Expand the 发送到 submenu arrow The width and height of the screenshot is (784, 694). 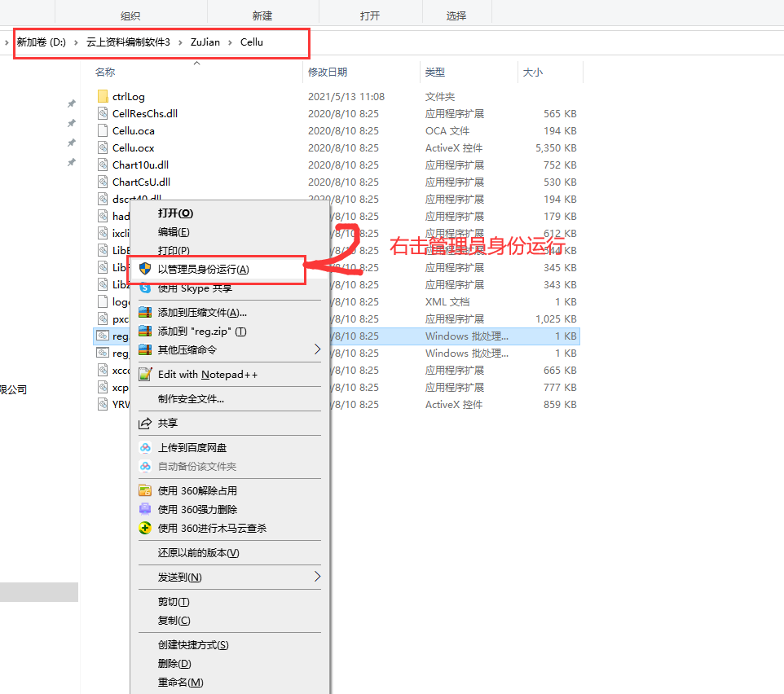click(318, 577)
